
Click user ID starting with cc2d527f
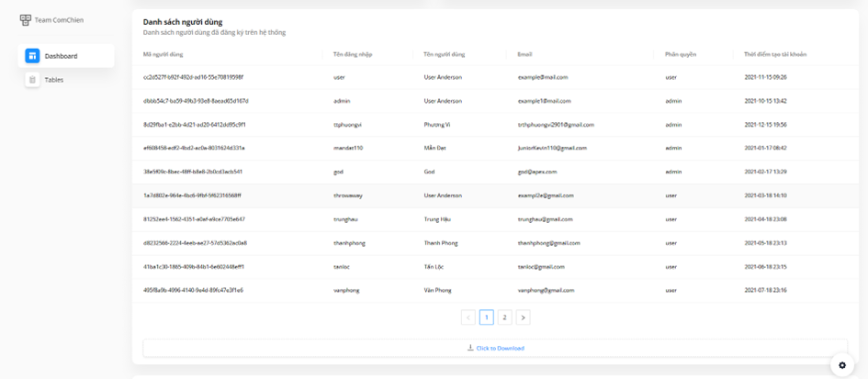point(193,77)
